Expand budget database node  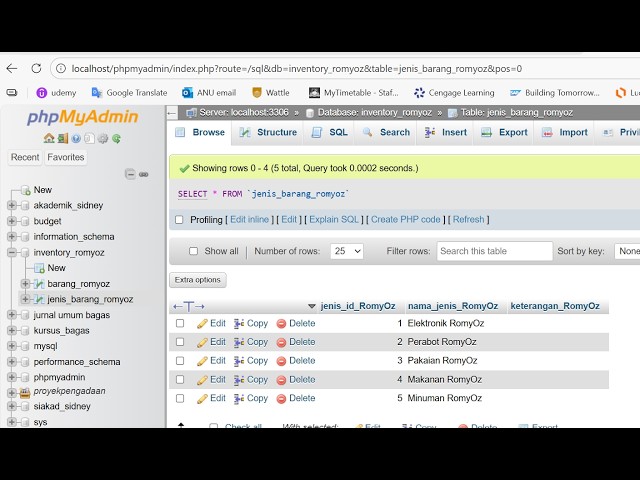point(12,221)
